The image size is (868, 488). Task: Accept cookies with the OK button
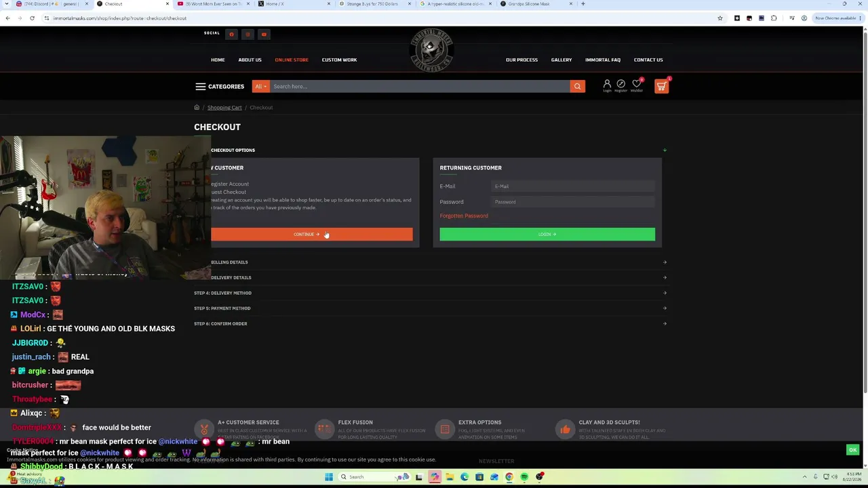tap(853, 450)
